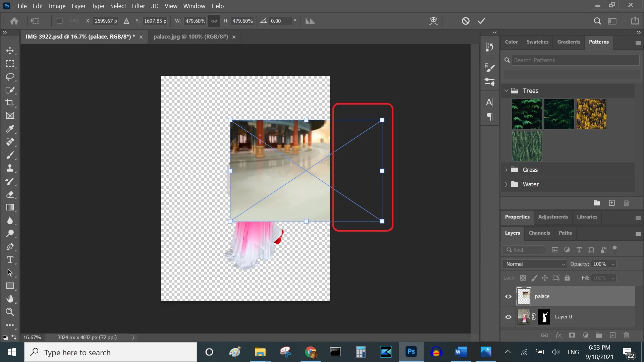The width and height of the screenshot is (644, 362).
Task: Select the Crop tool
Action: coord(10,103)
